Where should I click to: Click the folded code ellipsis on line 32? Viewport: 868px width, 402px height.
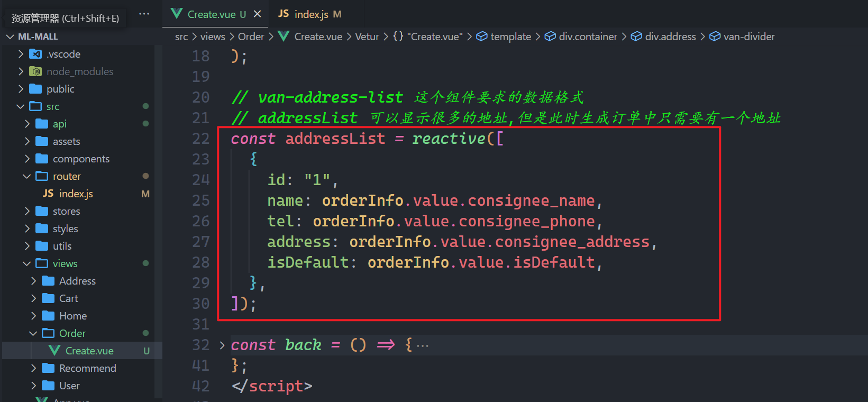(423, 345)
